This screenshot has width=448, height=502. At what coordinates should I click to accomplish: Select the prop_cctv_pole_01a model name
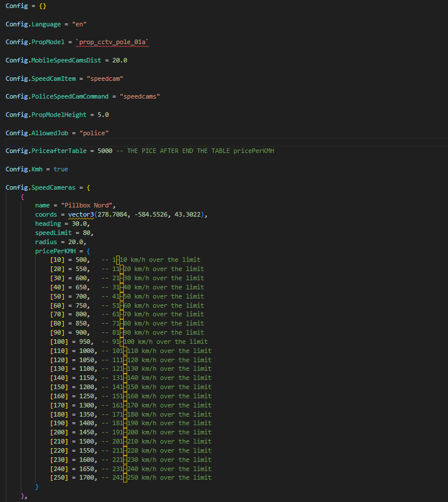click(x=112, y=42)
